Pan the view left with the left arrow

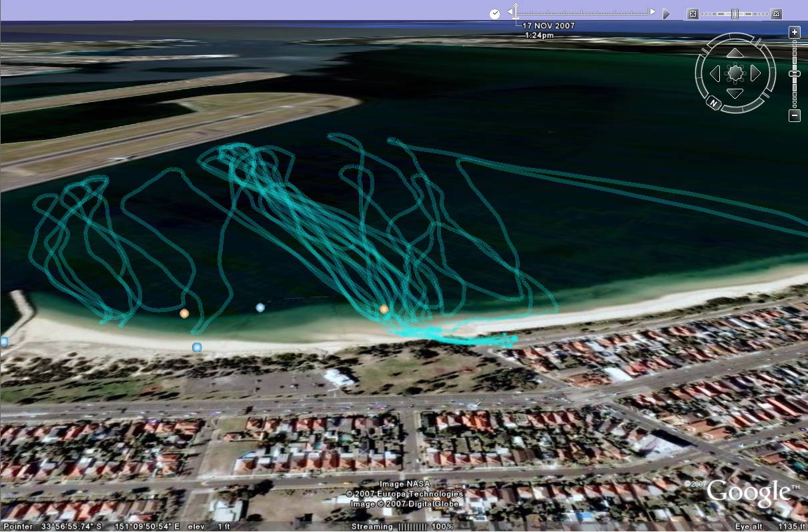(716, 73)
